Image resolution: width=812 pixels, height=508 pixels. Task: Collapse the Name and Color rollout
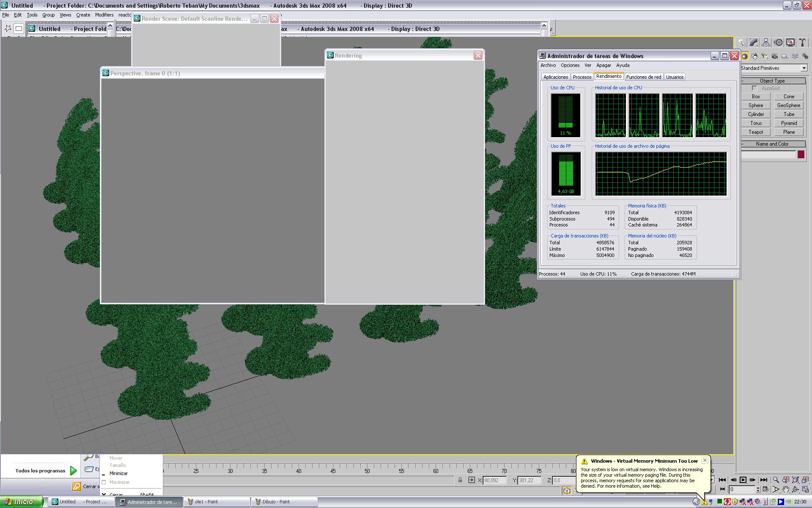[772, 144]
